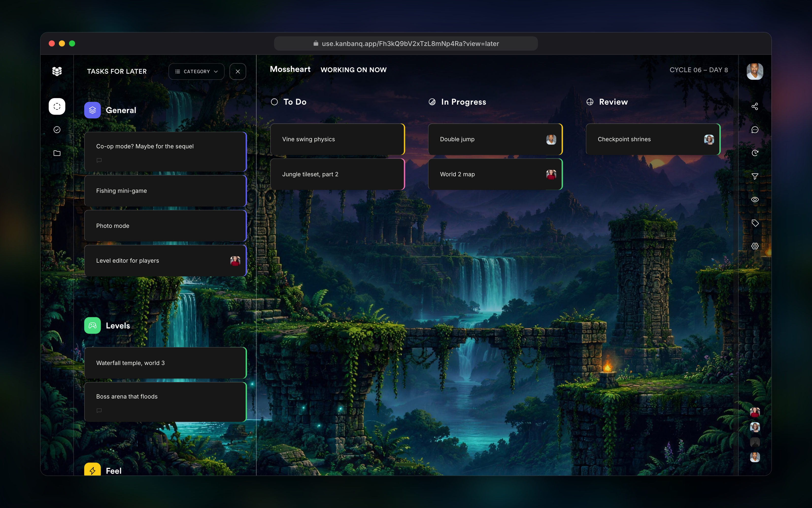The height and width of the screenshot is (508, 812).
Task: Open the Jungle tileset, part 2 card
Action: 337,174
